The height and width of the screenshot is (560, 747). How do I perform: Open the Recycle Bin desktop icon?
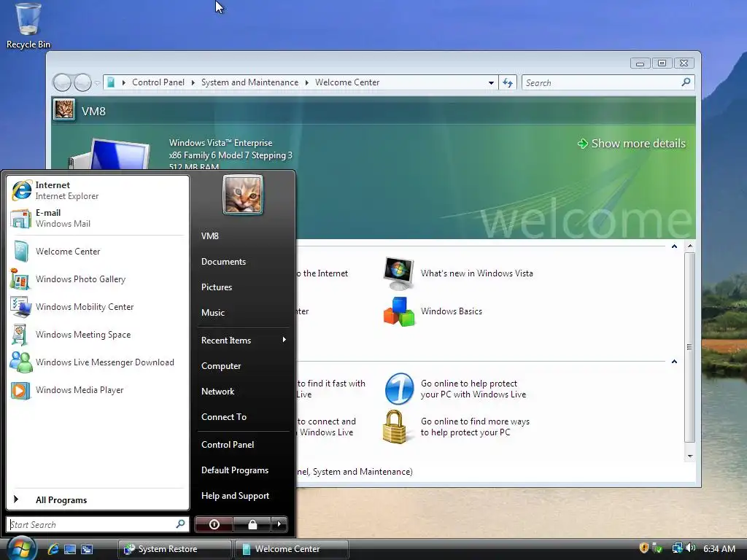(x=28, y=26)
